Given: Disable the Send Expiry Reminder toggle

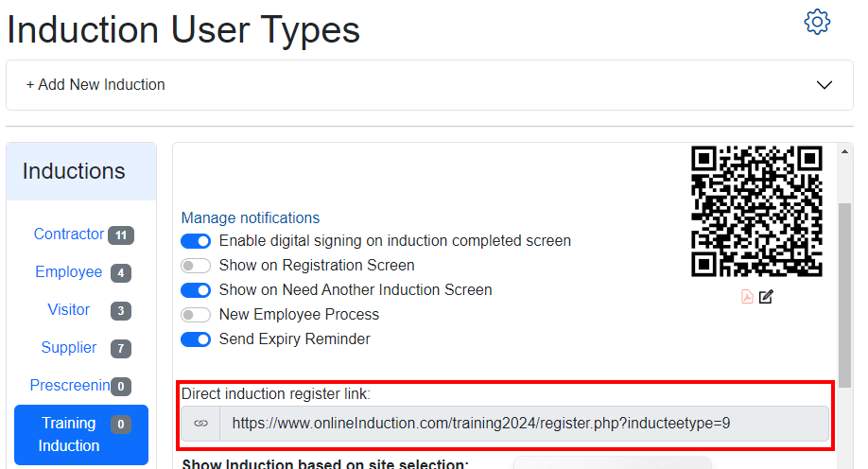Looking at the screenshot, I should (x=196, y=339).
